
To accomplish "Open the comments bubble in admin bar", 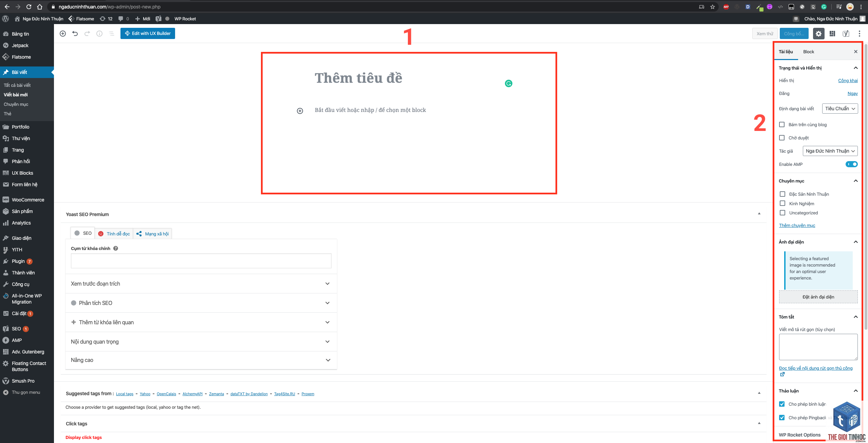I will pyautogui.click(x=124, y=19).
